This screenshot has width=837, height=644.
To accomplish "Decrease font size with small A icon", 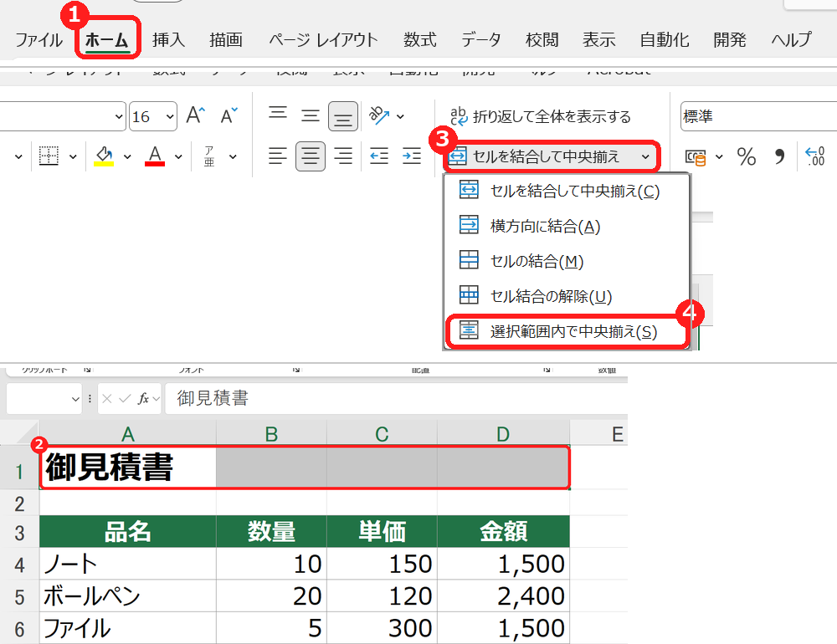I will click(229, 115).
